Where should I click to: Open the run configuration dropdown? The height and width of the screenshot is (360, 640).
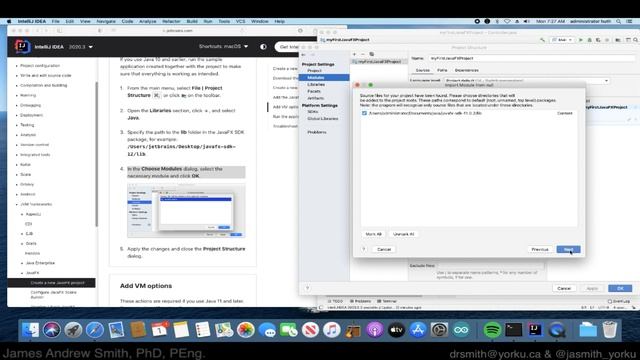[562, 40]
